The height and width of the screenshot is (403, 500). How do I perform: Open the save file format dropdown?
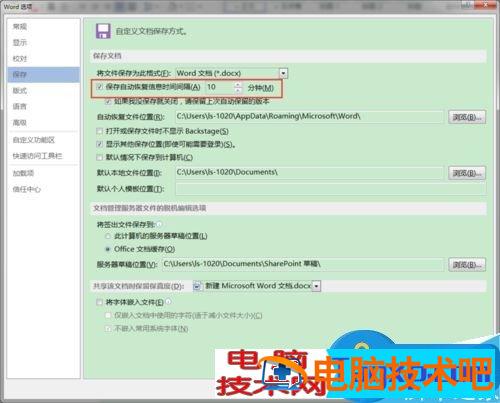[283, 73]
